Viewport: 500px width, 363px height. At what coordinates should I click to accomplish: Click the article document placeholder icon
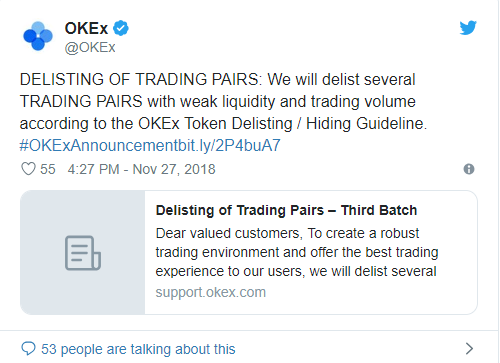(x=83, y=253)
